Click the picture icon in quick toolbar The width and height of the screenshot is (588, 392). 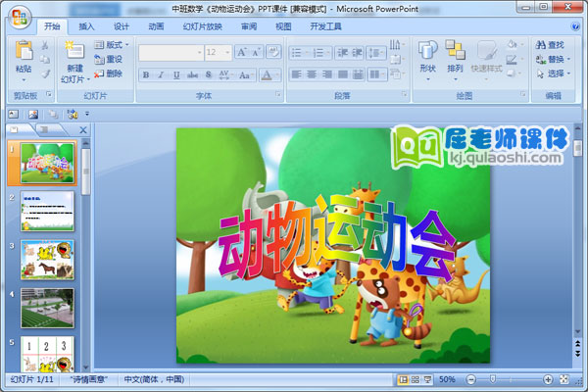point(33,114)
